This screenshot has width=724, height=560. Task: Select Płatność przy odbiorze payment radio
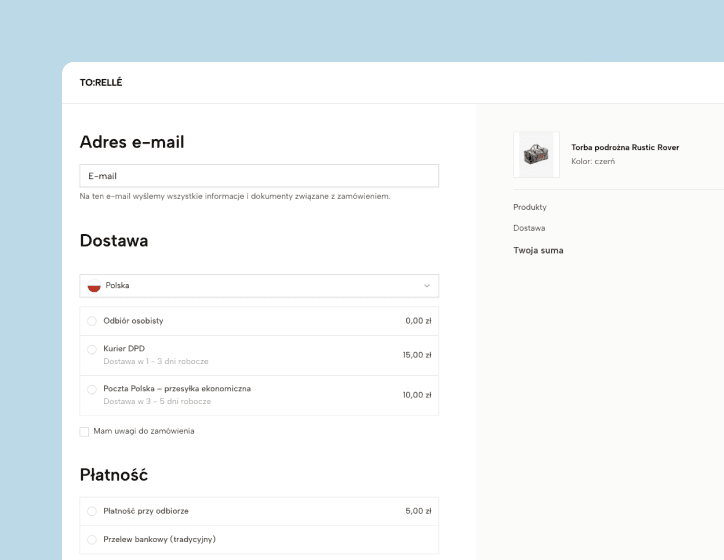(x=92, y=511)
